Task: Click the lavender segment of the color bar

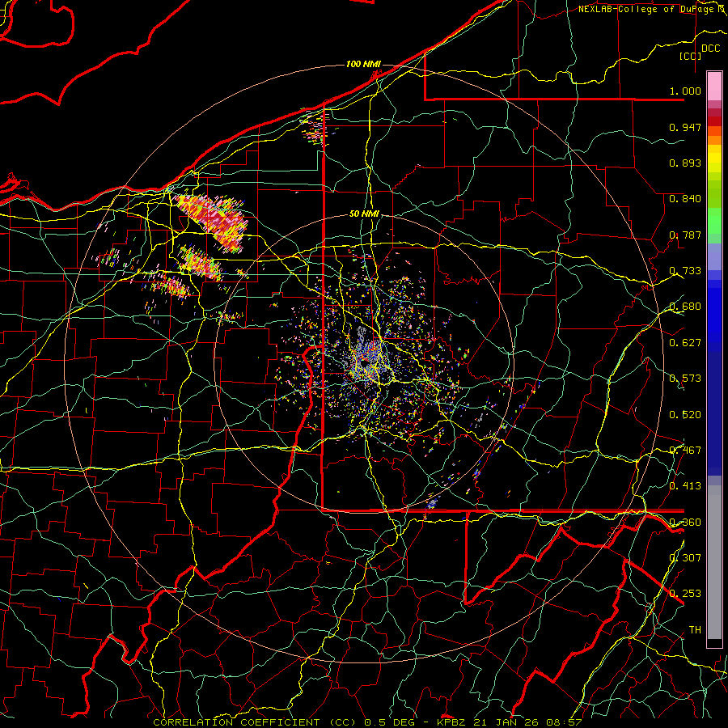Action: [x=714, y=256]
